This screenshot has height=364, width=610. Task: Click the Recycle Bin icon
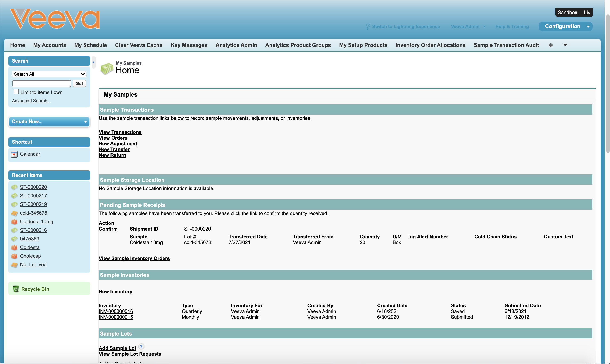(16, 289)
